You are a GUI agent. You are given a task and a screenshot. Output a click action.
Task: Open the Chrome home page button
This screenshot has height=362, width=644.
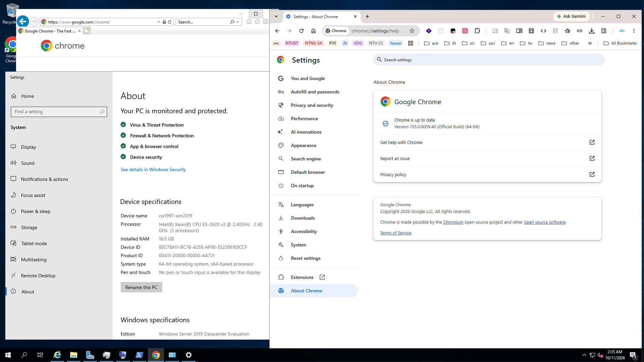pos(313,31)
